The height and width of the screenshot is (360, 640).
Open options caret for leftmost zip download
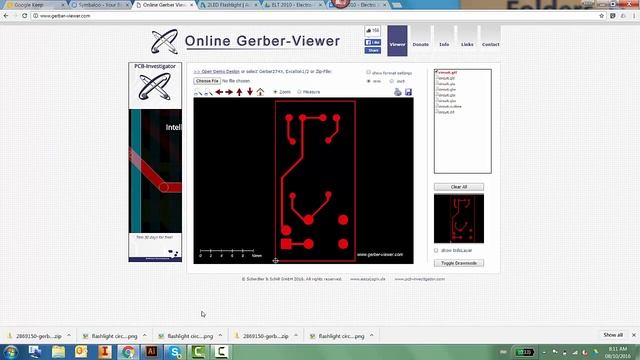(x=69, y=336)
